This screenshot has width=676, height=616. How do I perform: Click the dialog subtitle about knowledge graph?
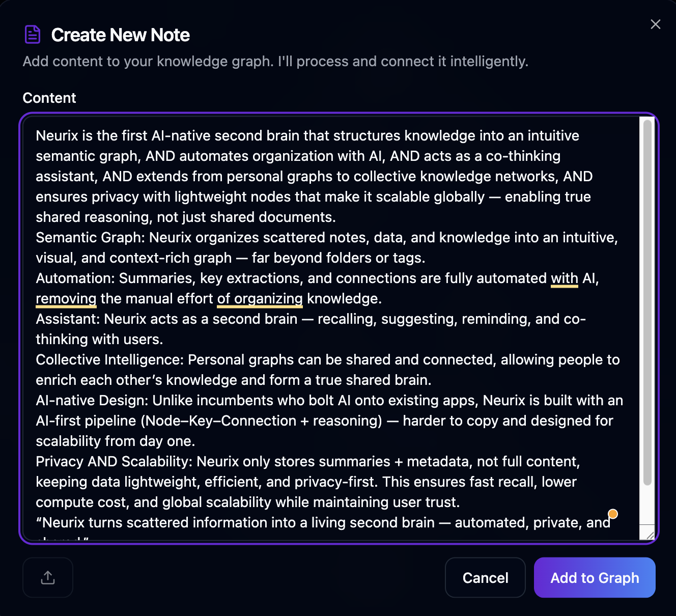point(275,61)
